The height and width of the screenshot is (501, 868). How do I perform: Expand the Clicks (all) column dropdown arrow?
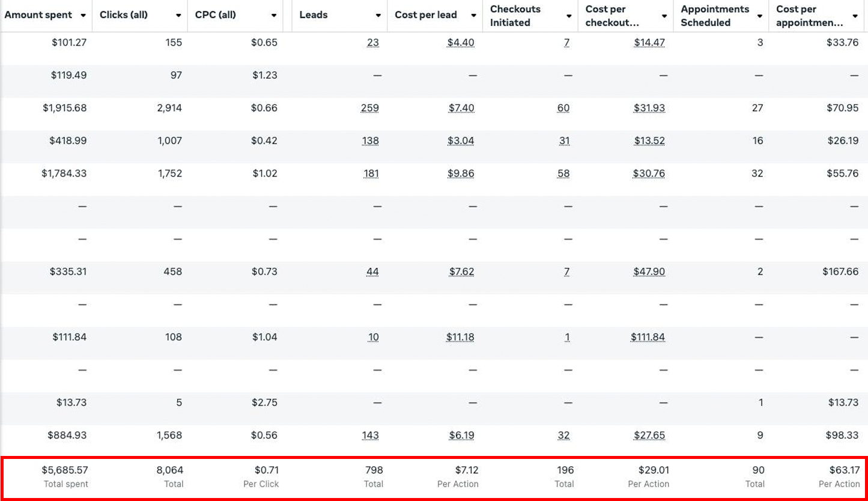(x=178, y=16)
